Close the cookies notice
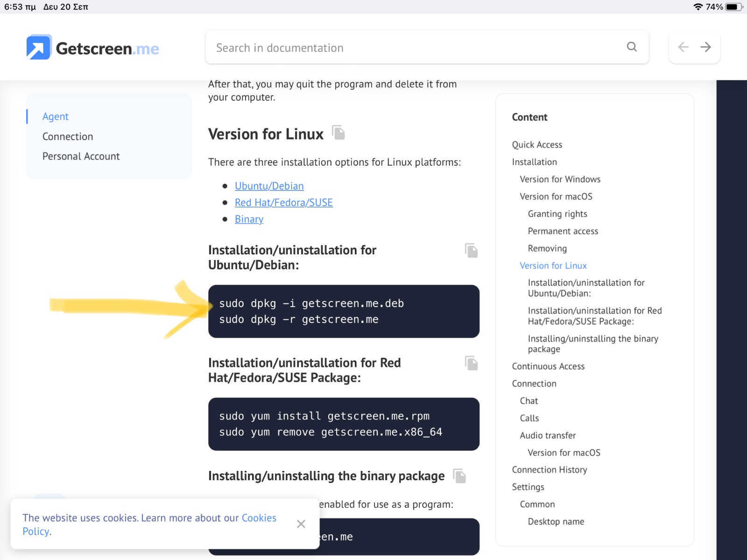 coord(301,524)
